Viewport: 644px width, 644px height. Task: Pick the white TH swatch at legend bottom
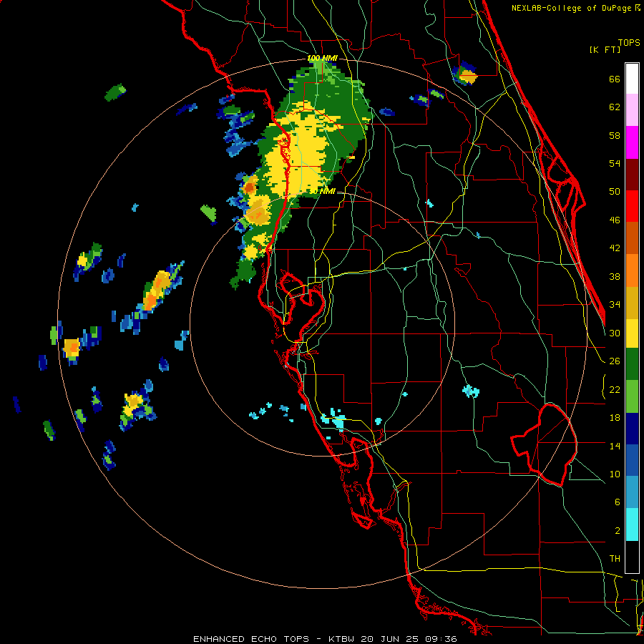tap(632, 557)
